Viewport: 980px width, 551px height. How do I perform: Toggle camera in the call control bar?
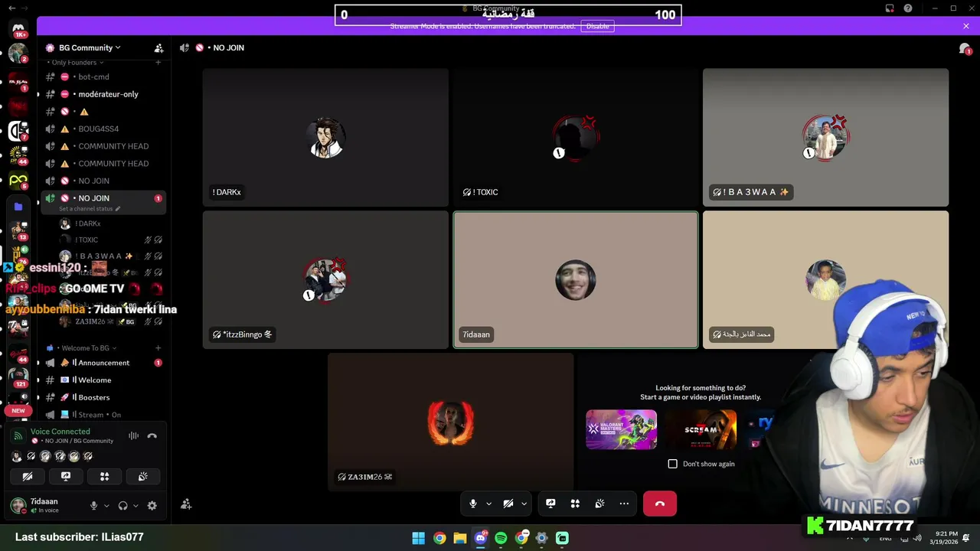click(x=508, y=504)
